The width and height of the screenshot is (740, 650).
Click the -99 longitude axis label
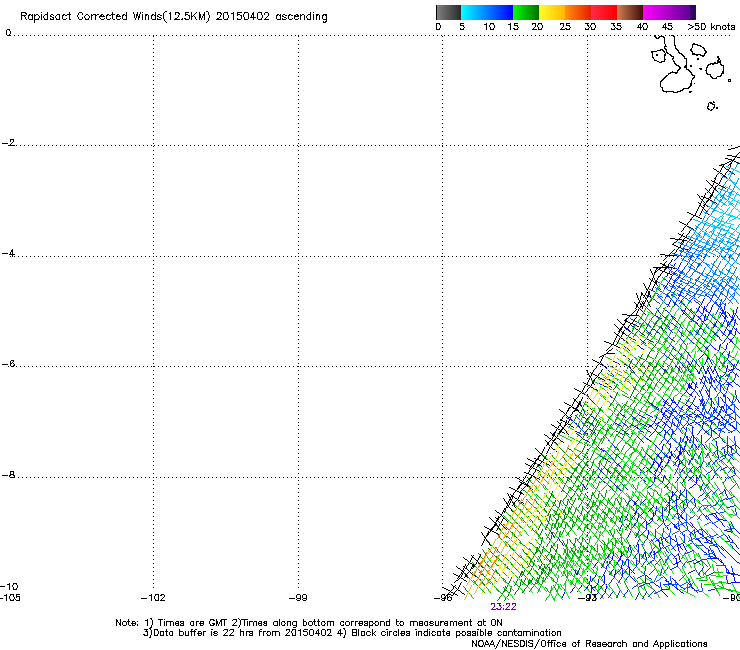298,598
